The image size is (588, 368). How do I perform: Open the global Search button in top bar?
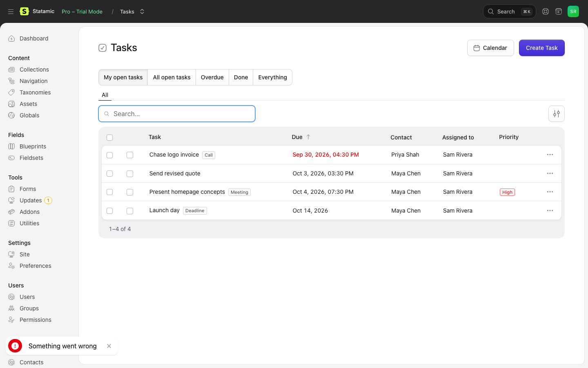[509, 11]
